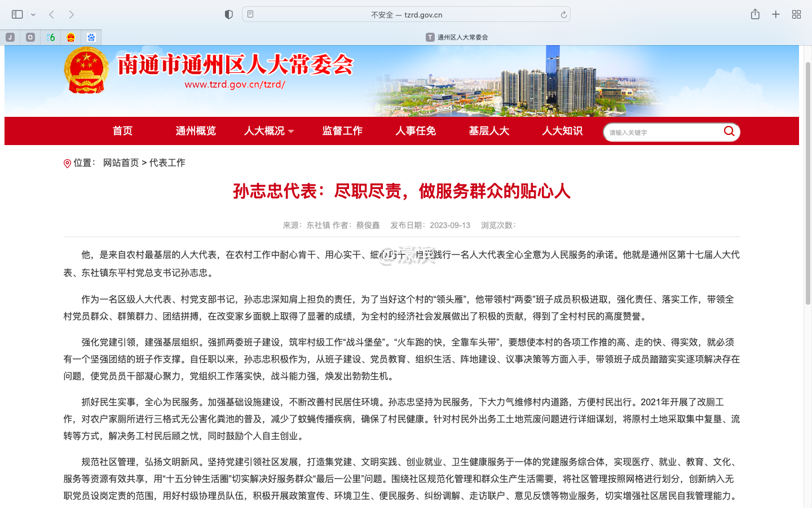
Task: Expand the 人大概况 dropdown menu
Action: pyautogui.click(x=269, y=131)
